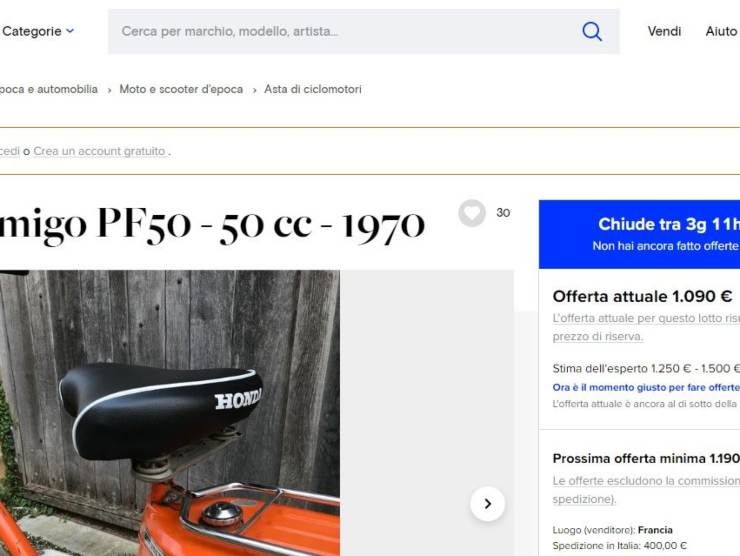Click Ora è il momento giusto text
This screenshot has height=556, width=740.
tap(646, 387)
